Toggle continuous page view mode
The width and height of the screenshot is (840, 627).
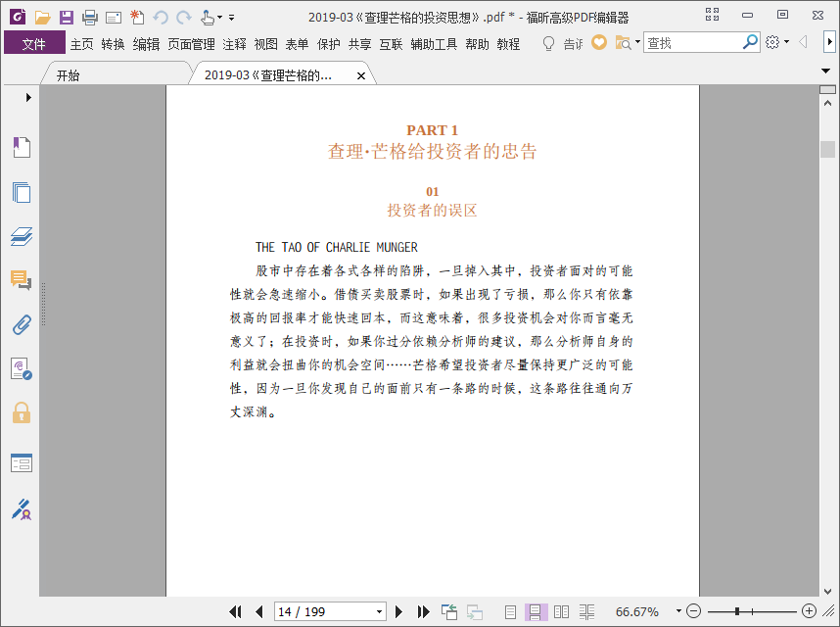point(535,611)
